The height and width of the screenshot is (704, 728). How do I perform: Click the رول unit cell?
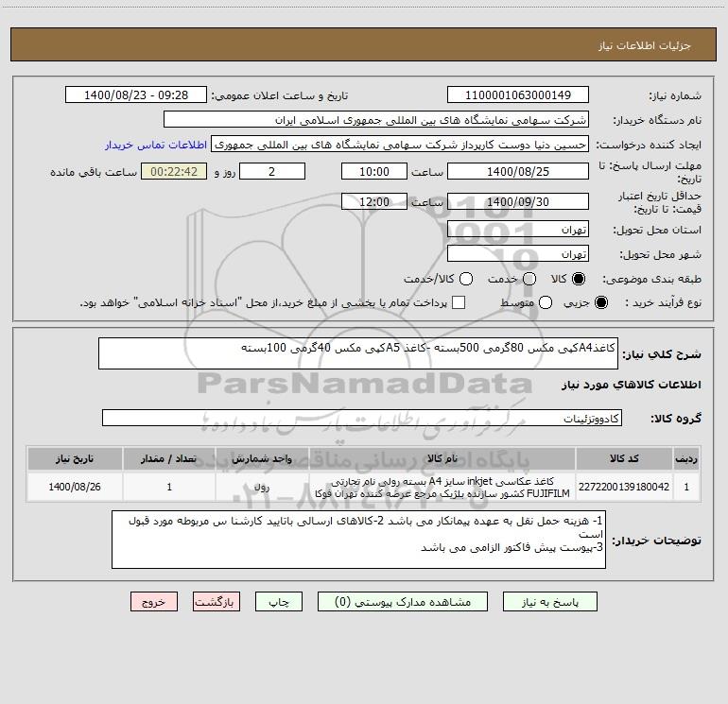pos(262,487)
